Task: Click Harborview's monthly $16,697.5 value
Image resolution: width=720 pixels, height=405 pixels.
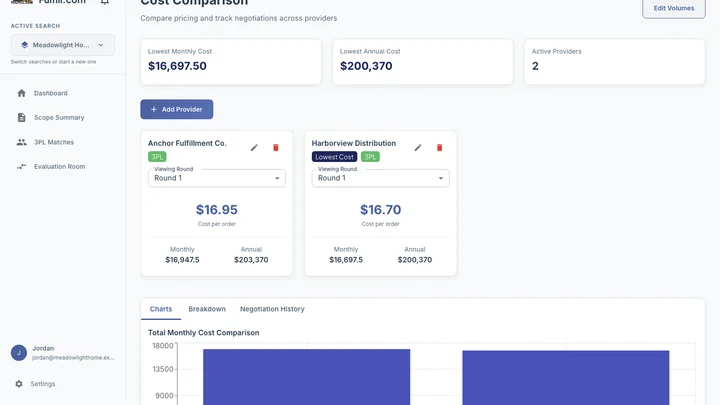Action: 346,260
